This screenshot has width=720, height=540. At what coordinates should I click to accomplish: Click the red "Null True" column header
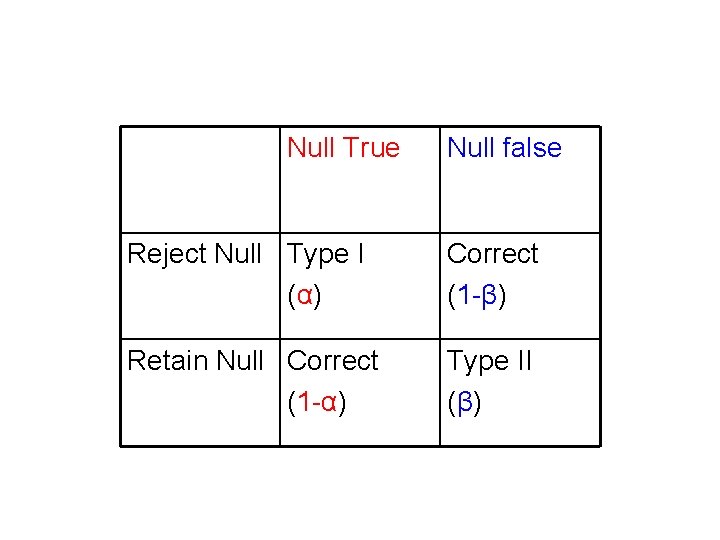pyautogui.click(x=343, y=148)
